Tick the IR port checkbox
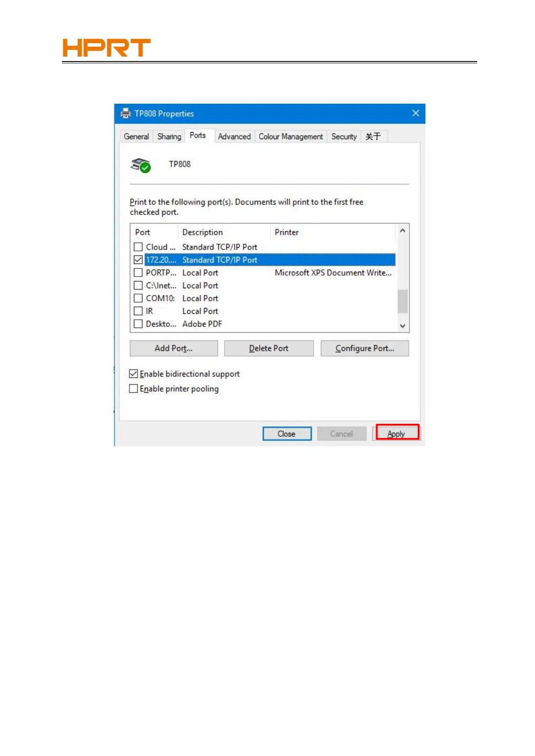The height and width of the screenshot is (756, 535). point(138,311)
